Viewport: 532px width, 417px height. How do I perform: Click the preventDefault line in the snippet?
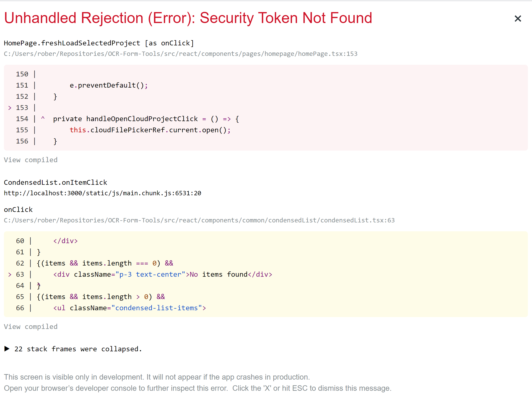click(x=108, y=85)
